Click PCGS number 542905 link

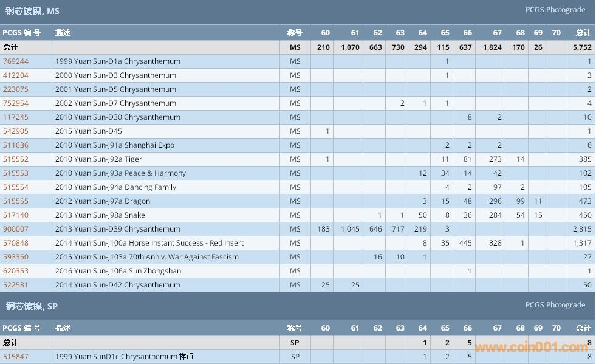coord(16,131)
